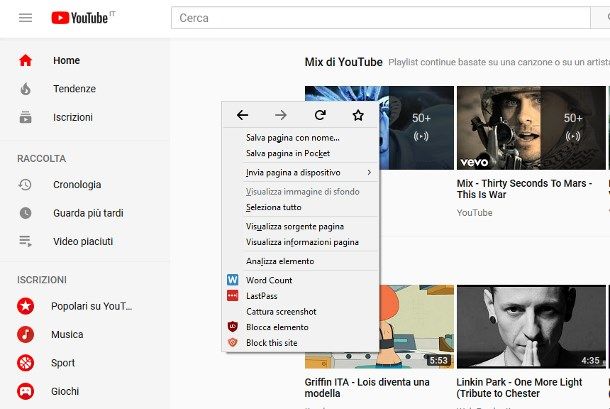
Task: Choose Cattura screenshot entry
Action: coord(281,311)
